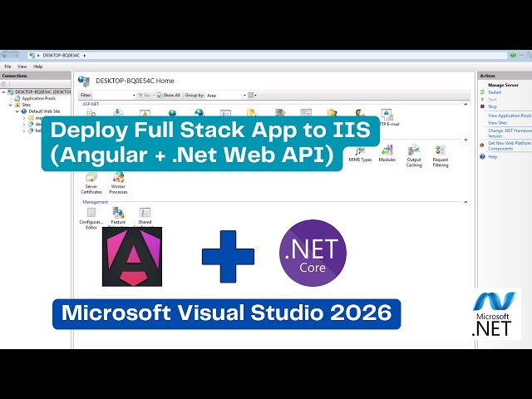Click View Application Pools link
The width and height of the screenshot is (532, 399).
pyautogui.click(x=510, y=116)
